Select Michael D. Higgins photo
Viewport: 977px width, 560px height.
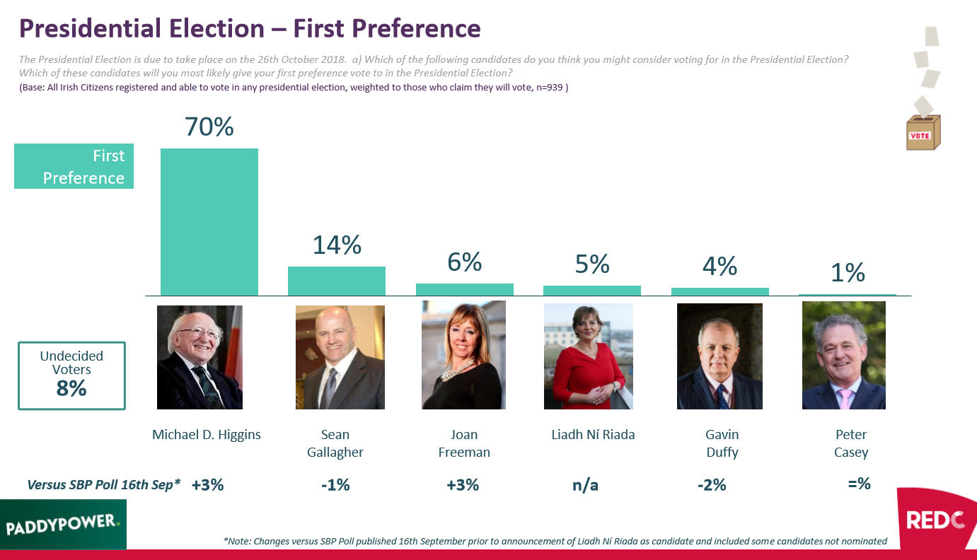click(x=200, y=357)
